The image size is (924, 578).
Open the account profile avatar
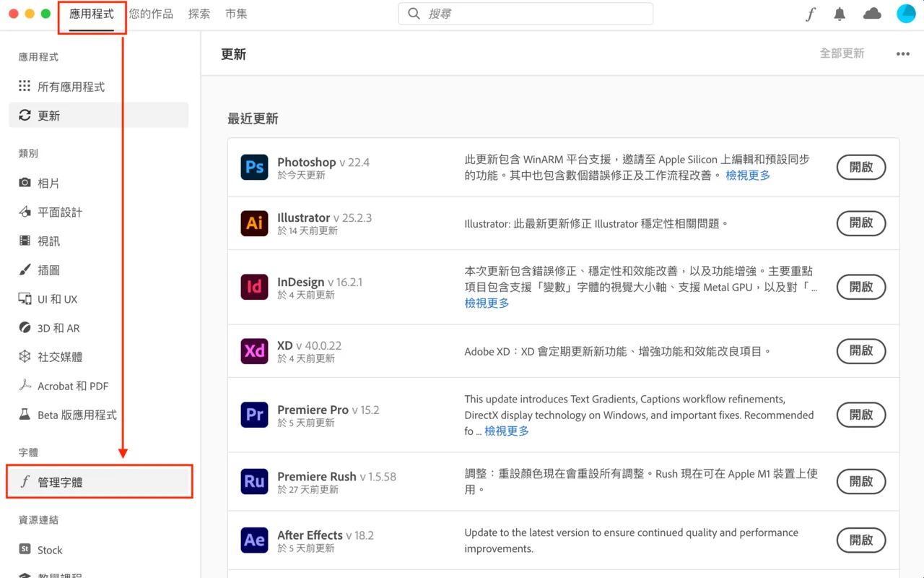[x=906, y=14]
